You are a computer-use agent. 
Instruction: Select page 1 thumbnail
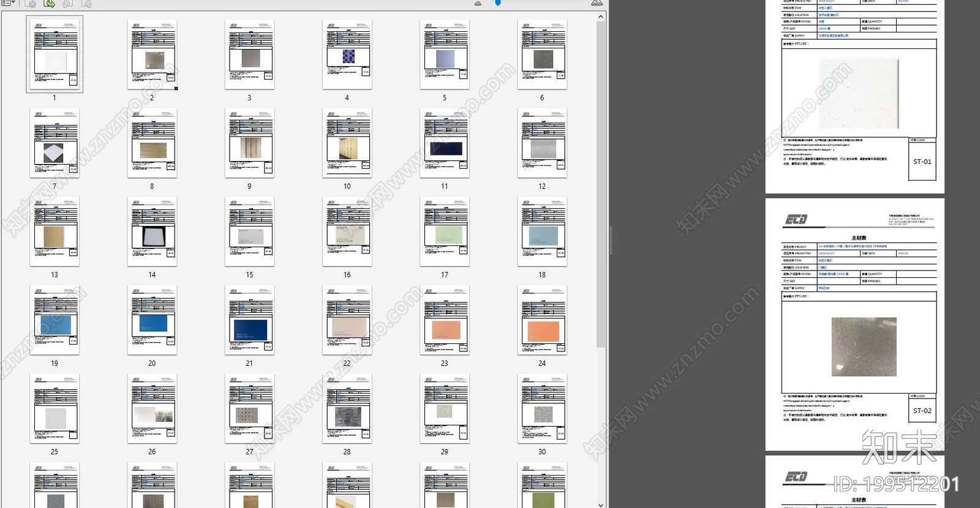pyautogui.click(x=55, y=54)
